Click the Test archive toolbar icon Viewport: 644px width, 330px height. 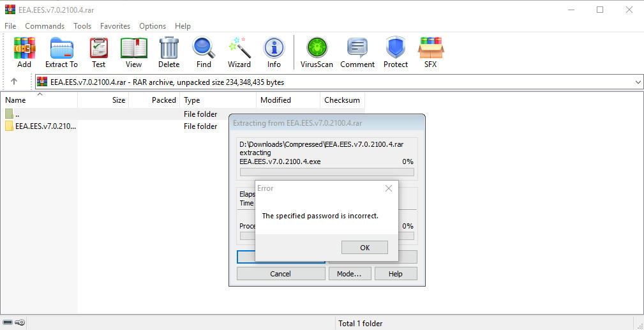98,48
